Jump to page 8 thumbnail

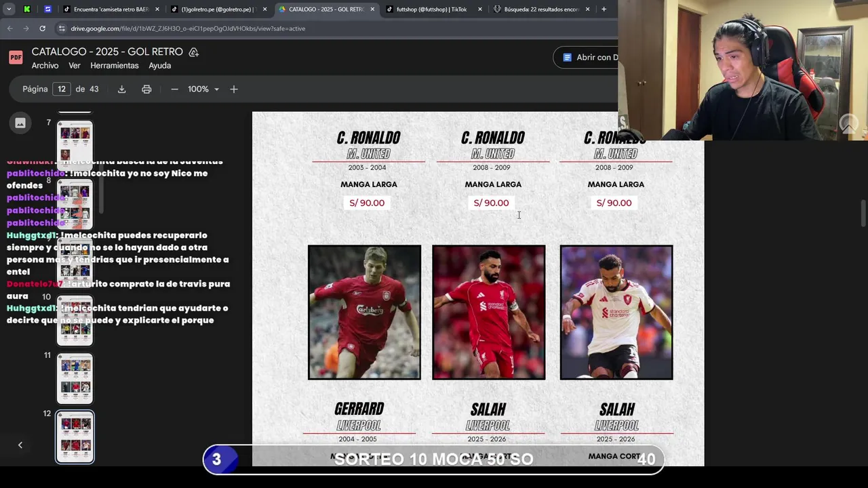pyautogui.click(x=75, y=204)
